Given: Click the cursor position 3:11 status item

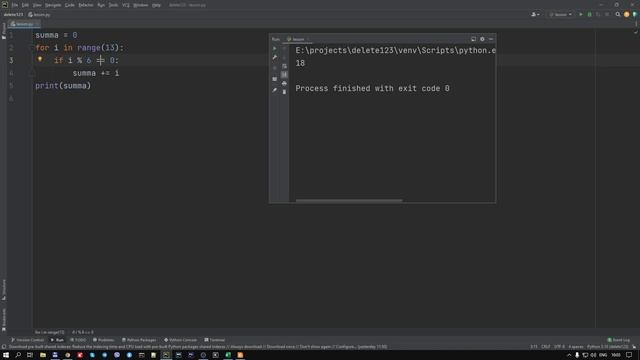Looking at the screenshot, I should pos(534,347).
